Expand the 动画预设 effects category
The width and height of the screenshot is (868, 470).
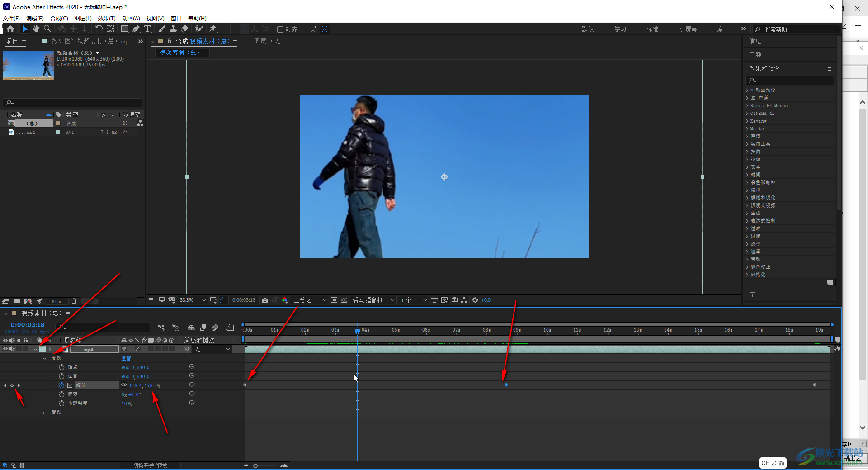(x=747, y=90)
